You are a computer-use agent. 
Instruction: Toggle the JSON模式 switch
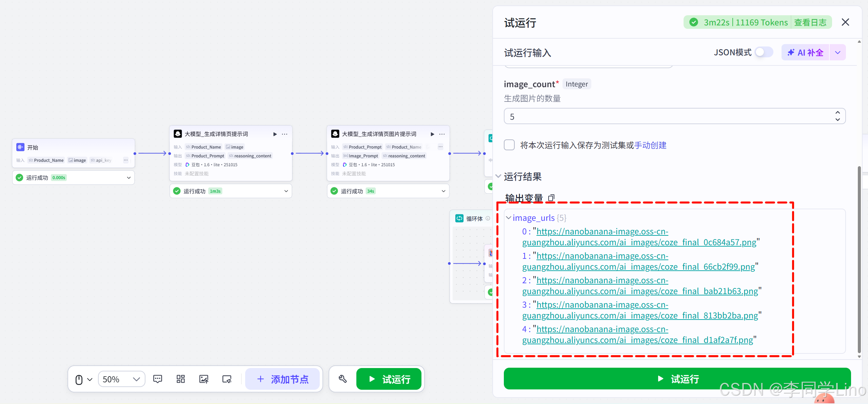click(764, 52)
